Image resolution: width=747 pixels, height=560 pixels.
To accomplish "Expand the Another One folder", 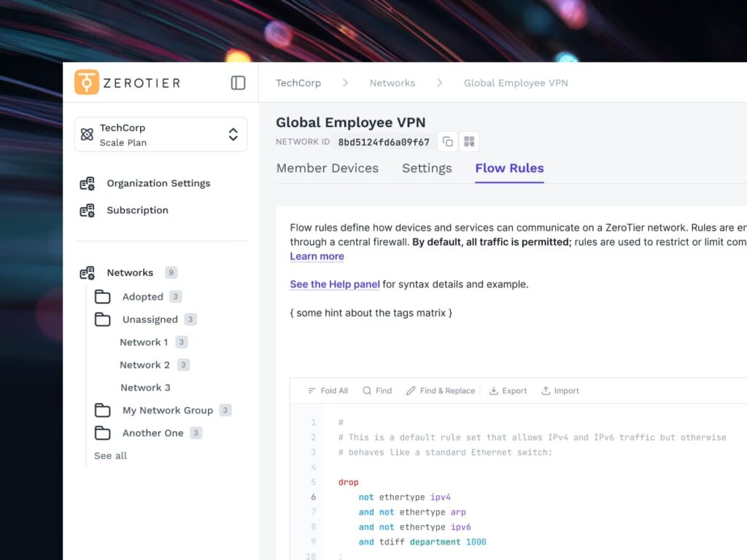I will [x=152, y=433].
